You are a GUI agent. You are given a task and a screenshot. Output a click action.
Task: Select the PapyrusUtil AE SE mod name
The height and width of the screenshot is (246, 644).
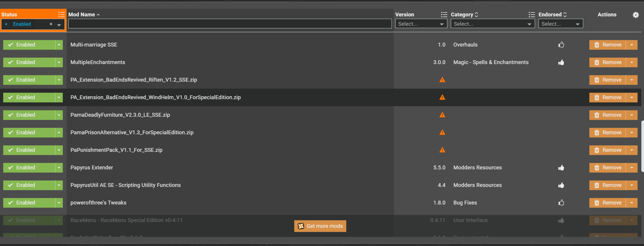pyautogui.click(x=125, y=185)
